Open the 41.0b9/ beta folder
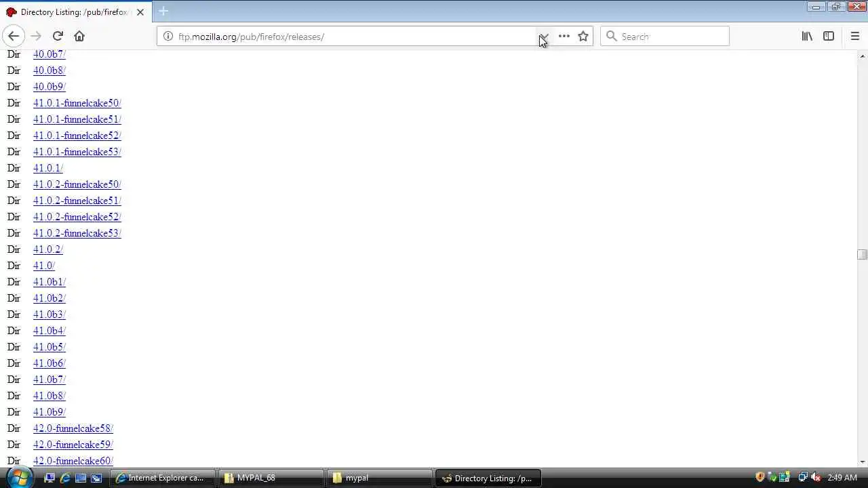This screenshot has height=488, width=868. click(x=50, y=412)
